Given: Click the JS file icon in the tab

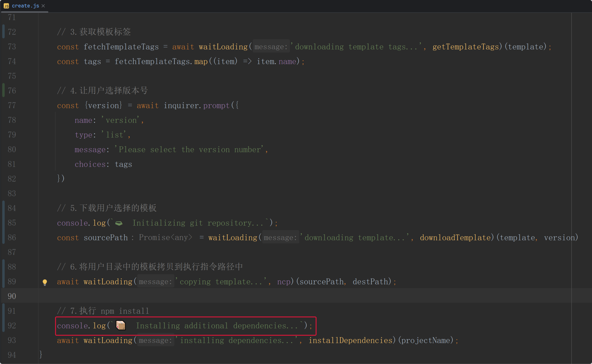Looking at the screenshot, I should (x=6, y=6).
